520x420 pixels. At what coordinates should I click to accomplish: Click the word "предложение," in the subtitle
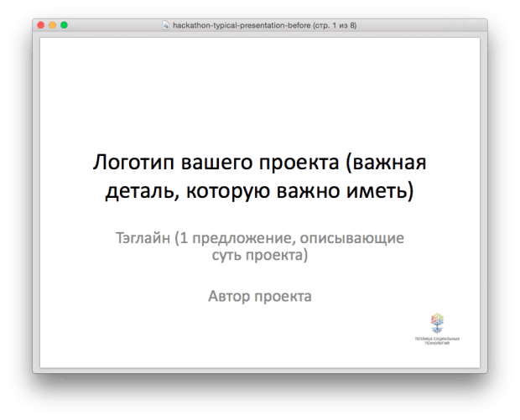click(242, 239)
